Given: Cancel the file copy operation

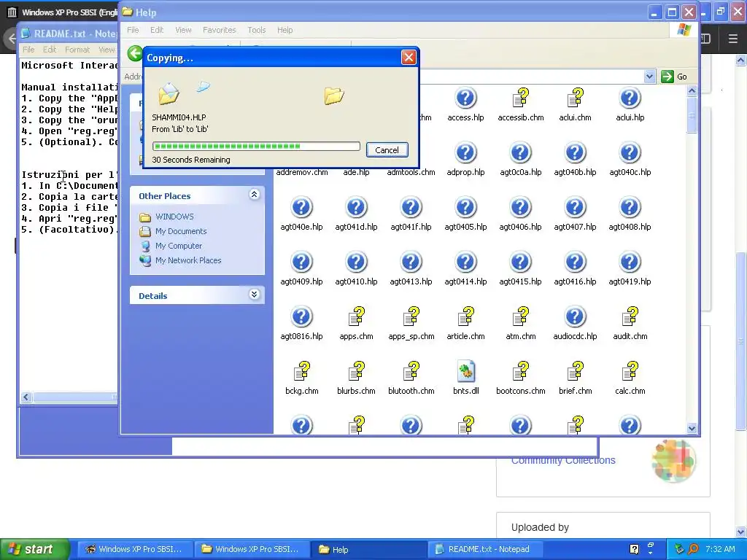Looking at the screenshot, I should [387, 150].
